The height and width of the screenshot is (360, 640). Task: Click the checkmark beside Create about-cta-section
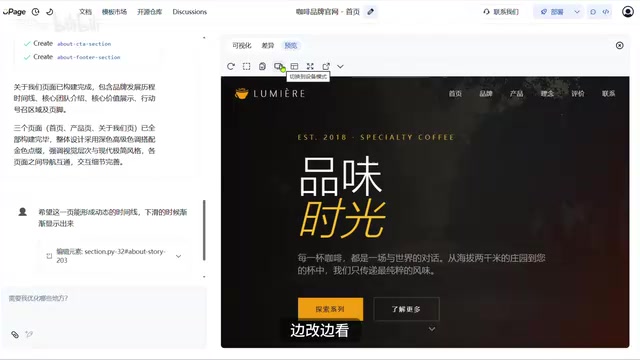click(x=27, y=44)
